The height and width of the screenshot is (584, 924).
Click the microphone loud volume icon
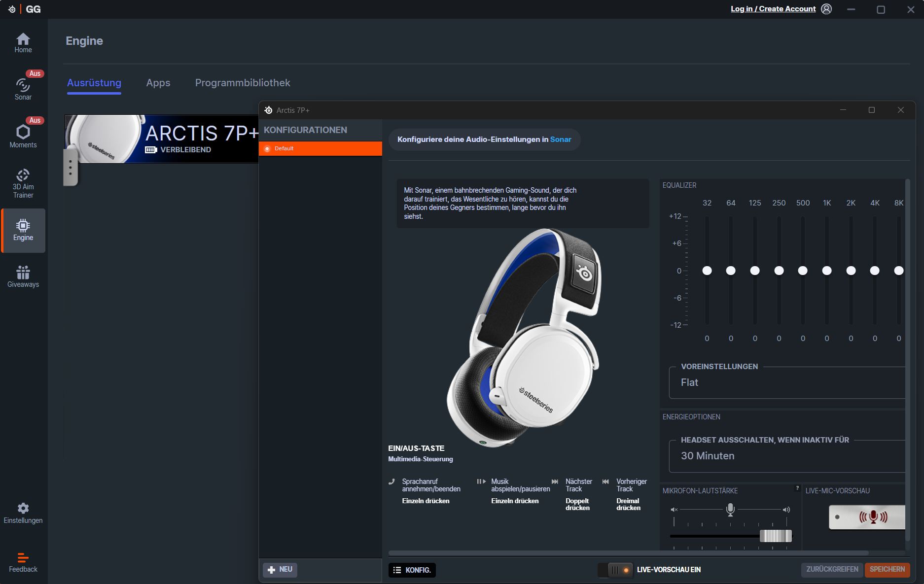click(786, 510)
